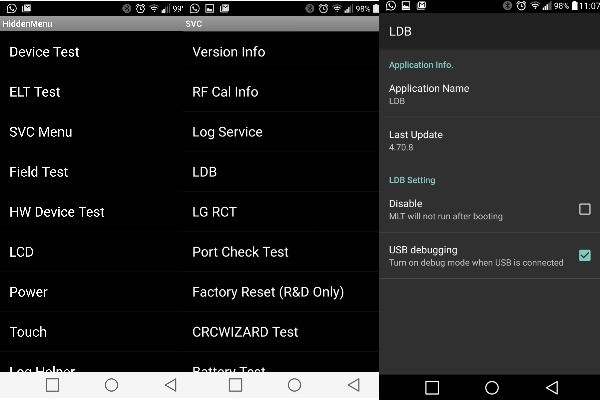Image resolution: width=600 pixels, height=400 pixels.
Task: Open SVC Menu in HiddenMenu list
Action: click(x=91, y=132)
